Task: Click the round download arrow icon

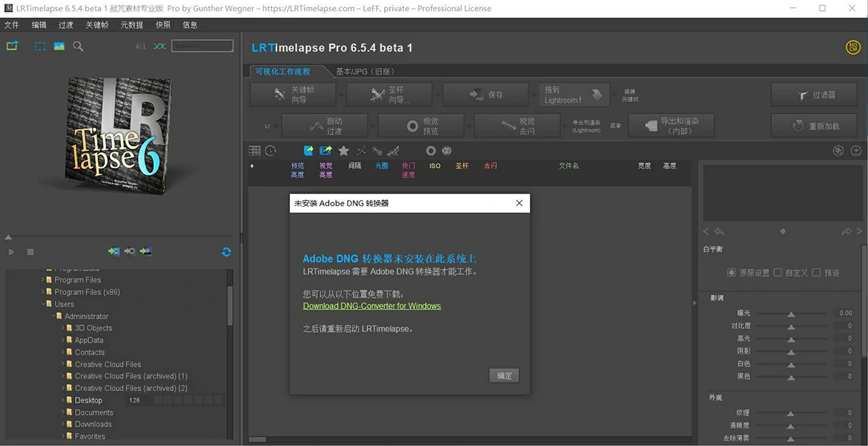Action: pyautogui.click(x=856, y=150)
